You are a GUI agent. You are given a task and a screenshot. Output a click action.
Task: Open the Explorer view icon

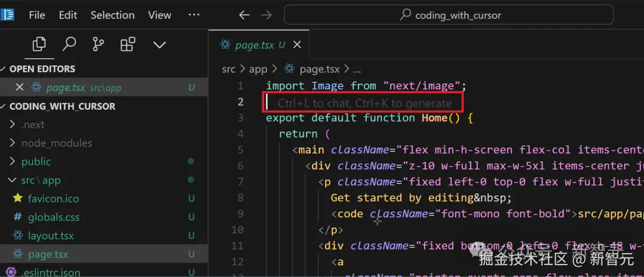coord(39,45)
